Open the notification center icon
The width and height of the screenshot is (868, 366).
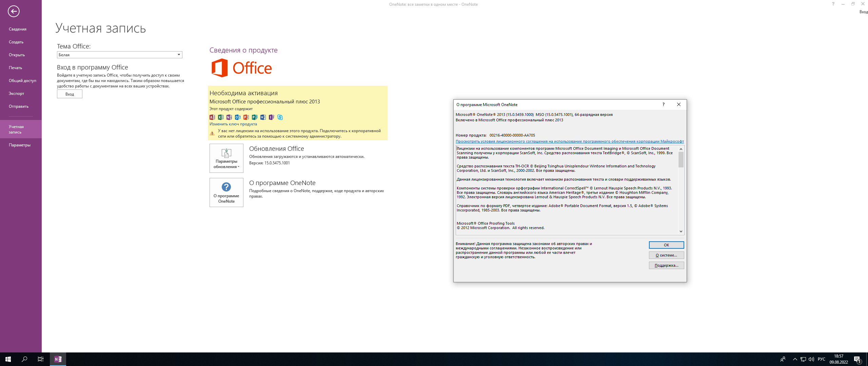(x=857, y=359)
